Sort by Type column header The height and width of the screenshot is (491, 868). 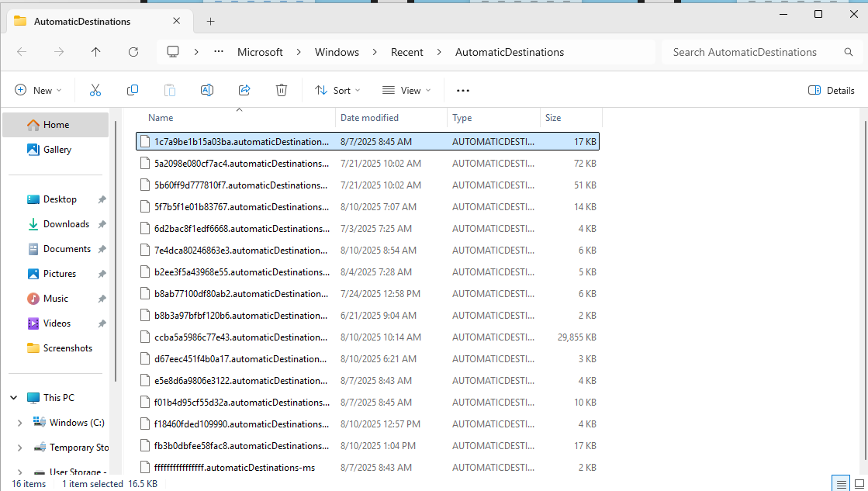[493, 118]
